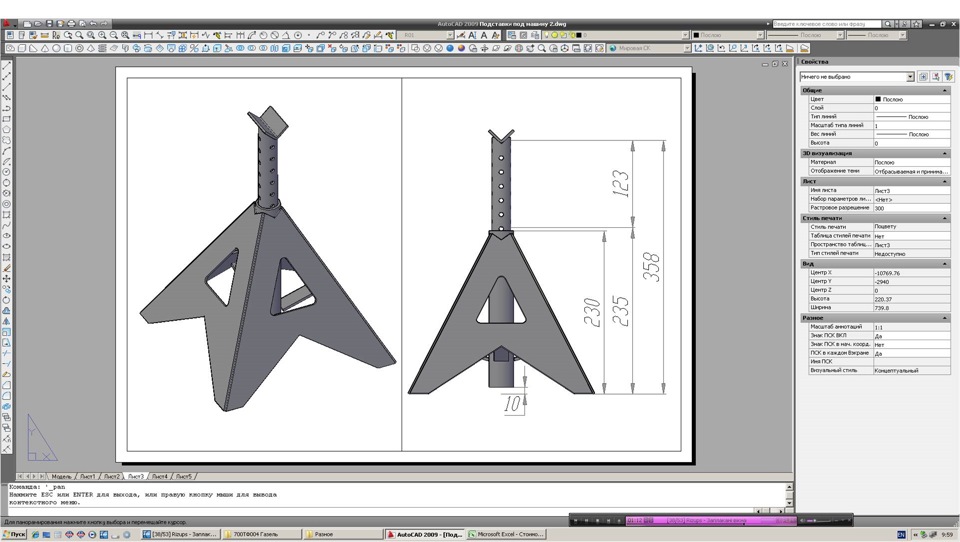Open '700T0004 Газель' taskbar button

[261, 534]
